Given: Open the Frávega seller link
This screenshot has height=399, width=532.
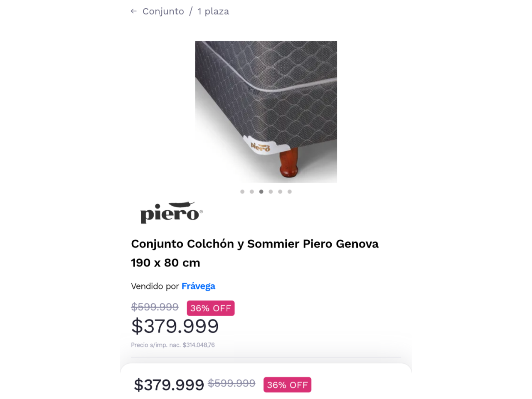Looking at the screenshot, I should (198, 286).
